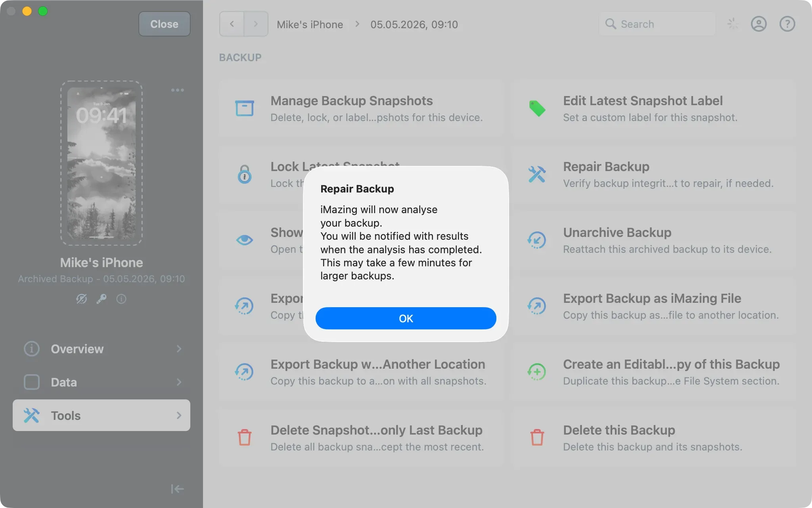The width and height of the screenshot is (812, 508).
Task: Open Manage Backup Snapshots
Action: pos(361,108)
